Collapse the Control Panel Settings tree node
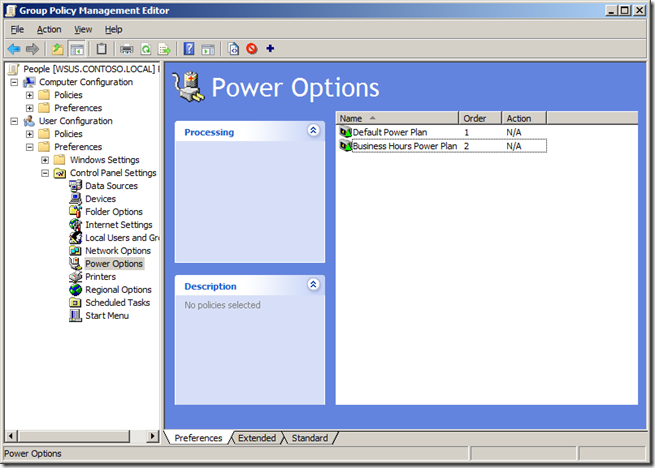 click(46, 173)
